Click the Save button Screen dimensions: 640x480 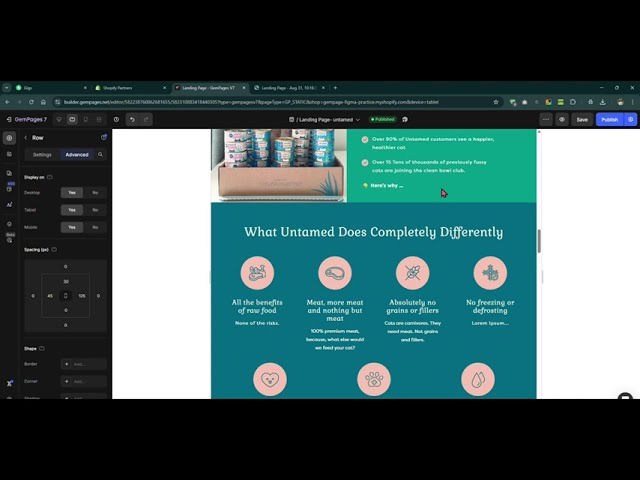click(x=582, y=120)
